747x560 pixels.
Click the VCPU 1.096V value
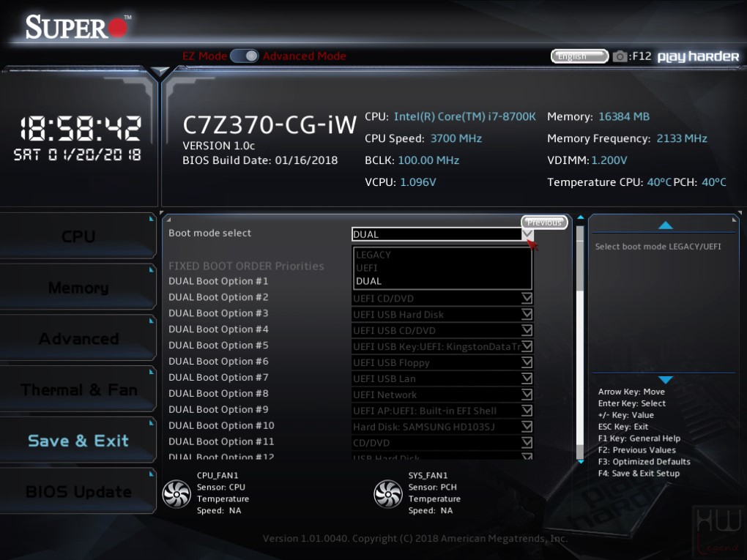417,182
